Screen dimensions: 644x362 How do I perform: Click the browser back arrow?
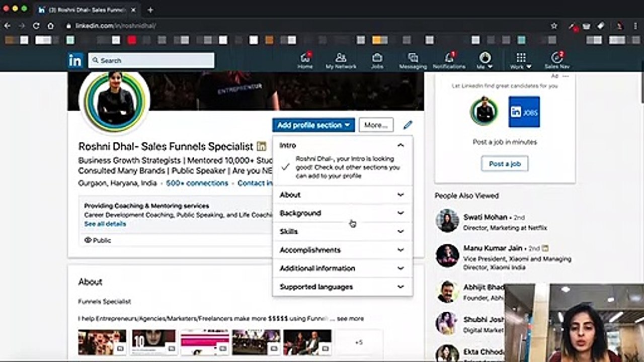(x=7, y=26)
